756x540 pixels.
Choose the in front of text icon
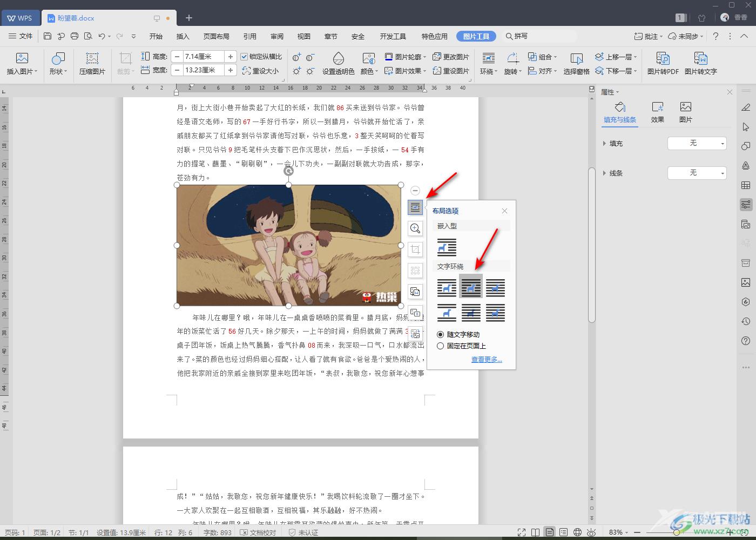pos(495,313)
